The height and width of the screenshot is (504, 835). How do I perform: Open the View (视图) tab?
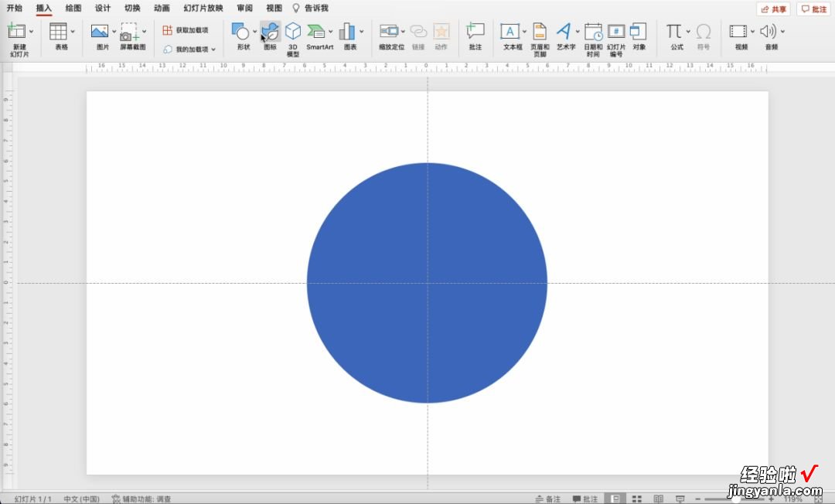point(274,8)
